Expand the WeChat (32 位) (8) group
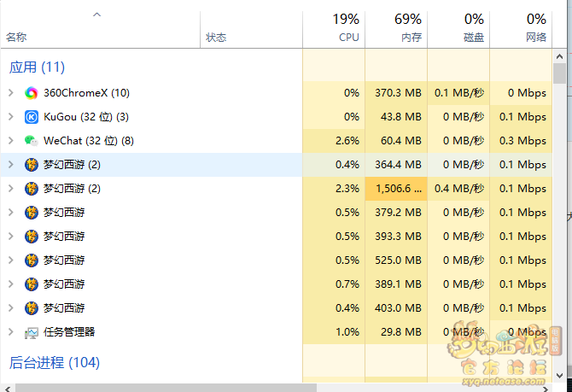The height and width of the screenshot is (392, 572). [11, 141]
